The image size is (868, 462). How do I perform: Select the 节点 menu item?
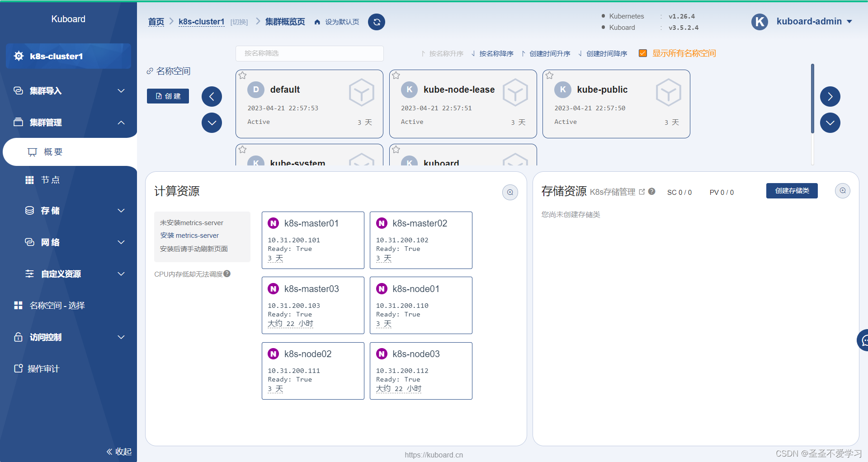[x=69, y=180]
